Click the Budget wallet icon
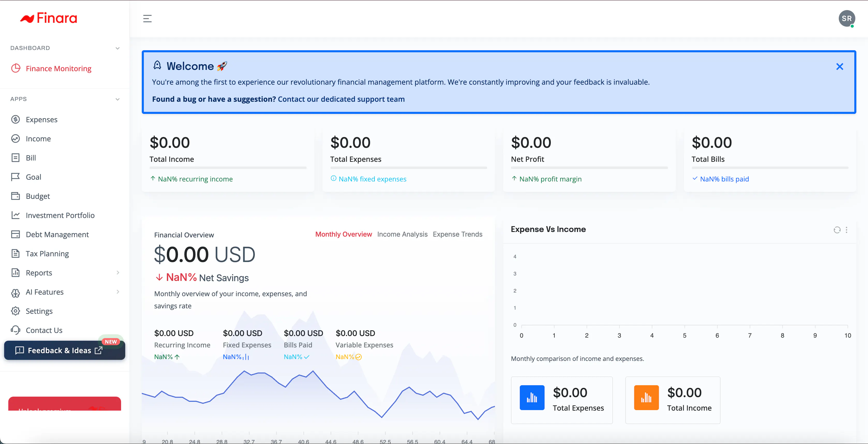The image size is (868, 444). [x=16, y=196]
